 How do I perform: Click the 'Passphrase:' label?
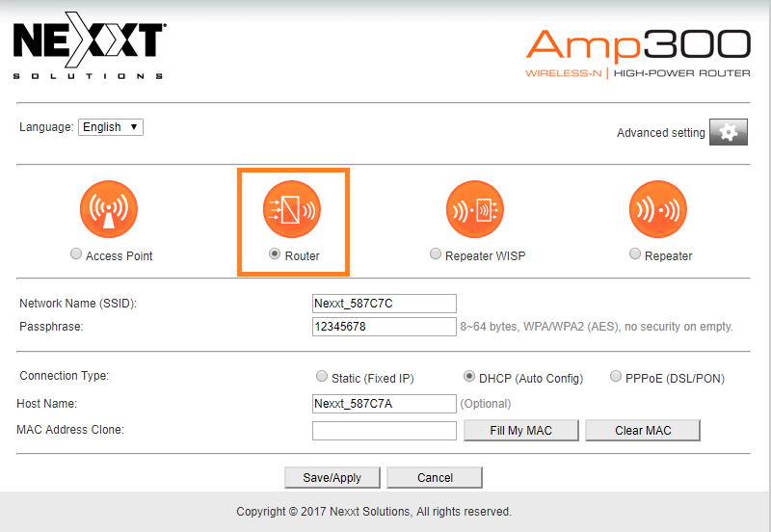coord(51,327)
